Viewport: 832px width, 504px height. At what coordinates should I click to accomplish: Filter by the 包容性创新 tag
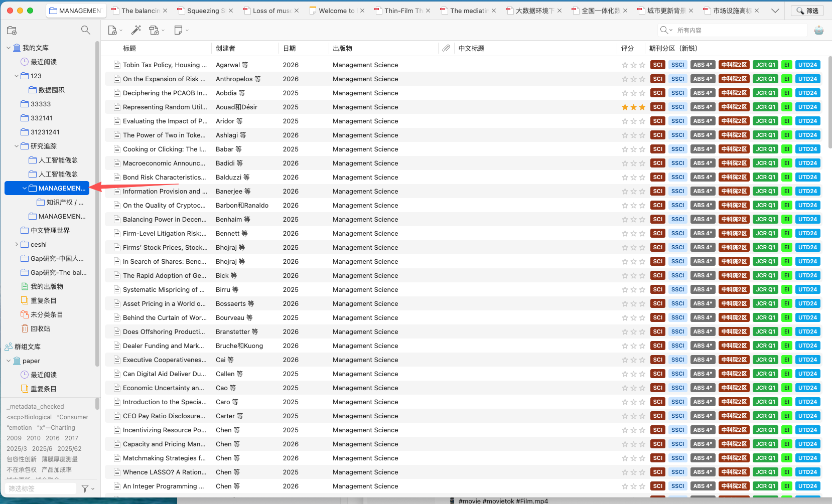22,459
